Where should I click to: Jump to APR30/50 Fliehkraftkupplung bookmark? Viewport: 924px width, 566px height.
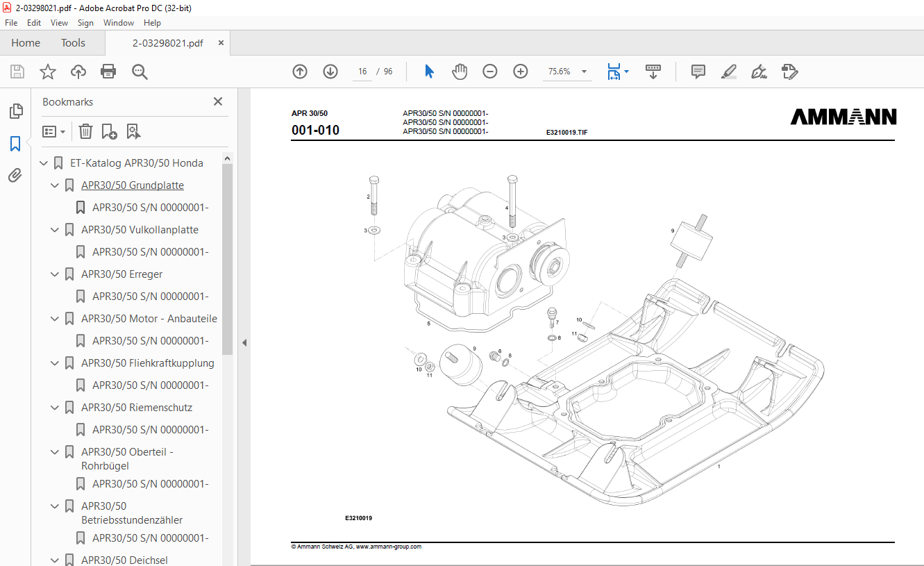(x=148, y=363)
